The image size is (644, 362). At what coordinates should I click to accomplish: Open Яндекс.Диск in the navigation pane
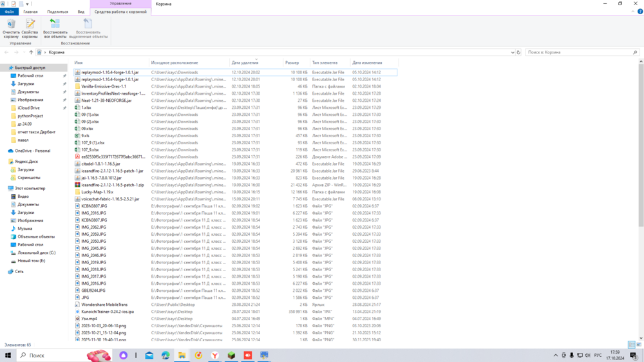click(x=26, y=162)
